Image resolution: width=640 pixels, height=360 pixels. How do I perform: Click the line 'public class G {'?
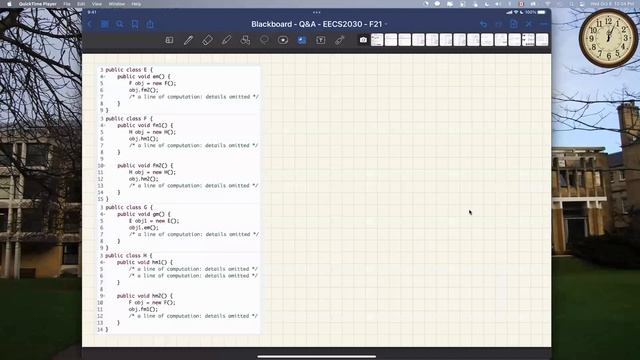[129, 207]
